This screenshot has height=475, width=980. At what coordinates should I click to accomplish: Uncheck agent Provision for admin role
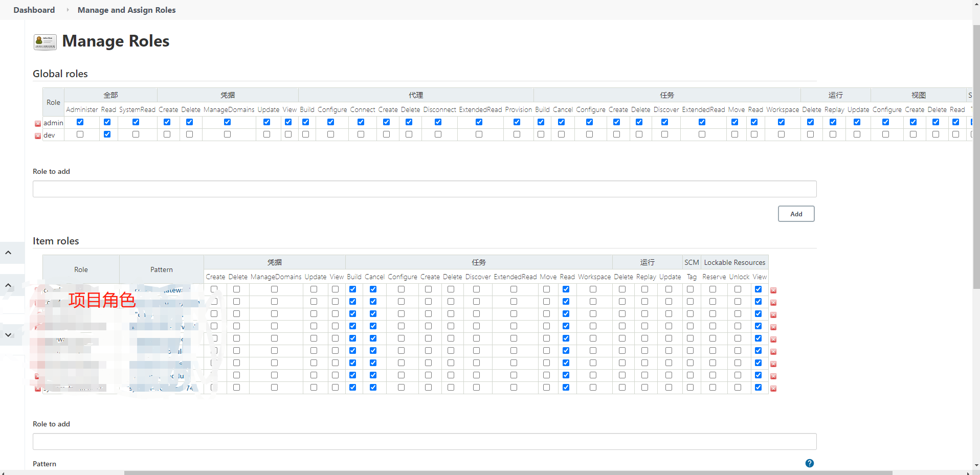tap(517, 122)
